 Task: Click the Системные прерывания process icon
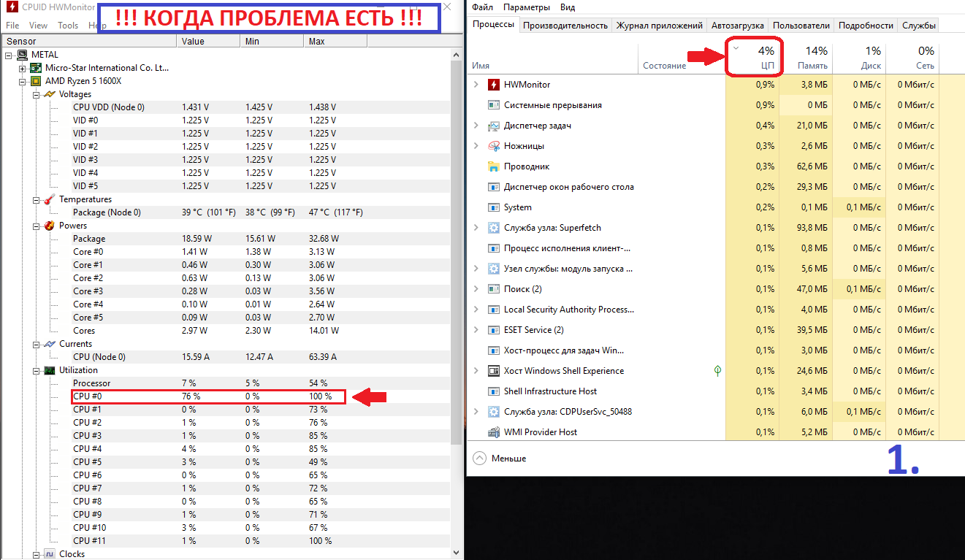[493, 105]
